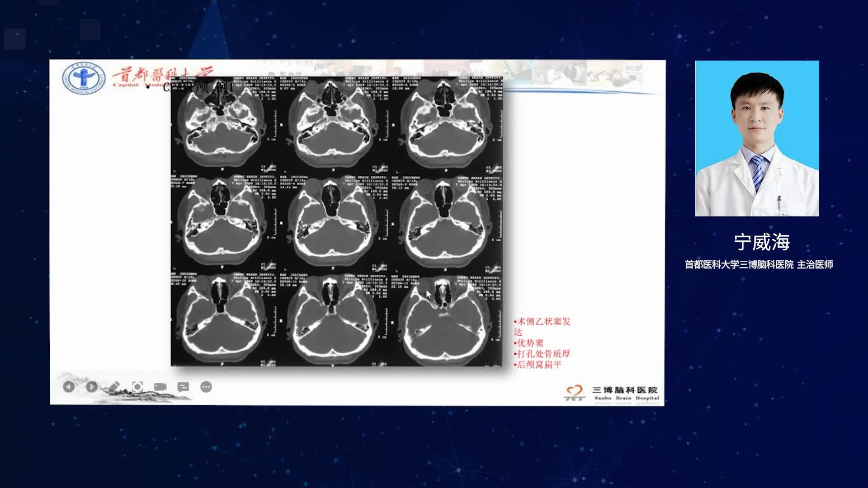Click the red bullet text 术侧乙状窦发达
Image resolution: width=868 pixels, height=488 pixels.
(x=542, y=327)
